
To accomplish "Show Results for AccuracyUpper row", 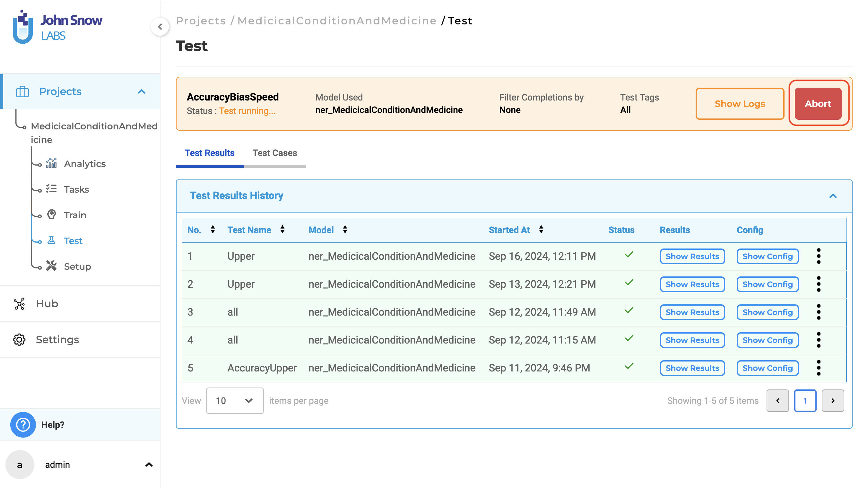I will pyautogui.click(x=692, y=368).
